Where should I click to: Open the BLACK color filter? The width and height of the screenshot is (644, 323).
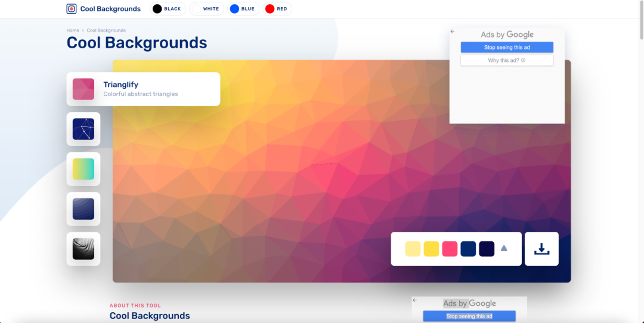point(168,9)
